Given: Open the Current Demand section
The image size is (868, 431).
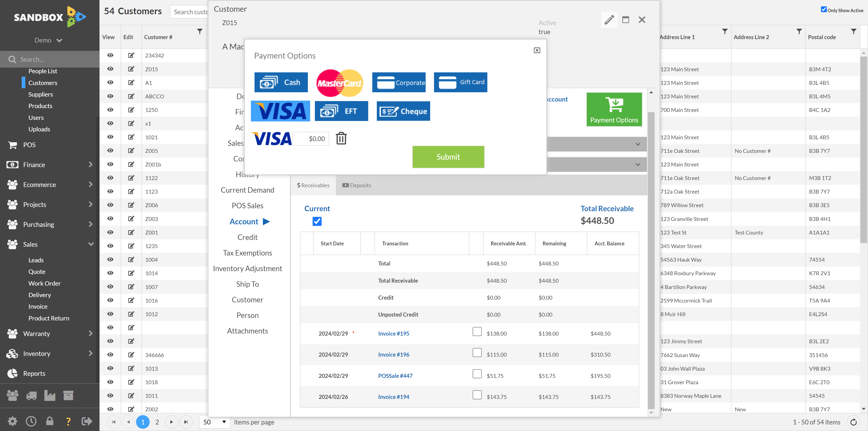Looking at the screenshot, I should pos(247,190).
